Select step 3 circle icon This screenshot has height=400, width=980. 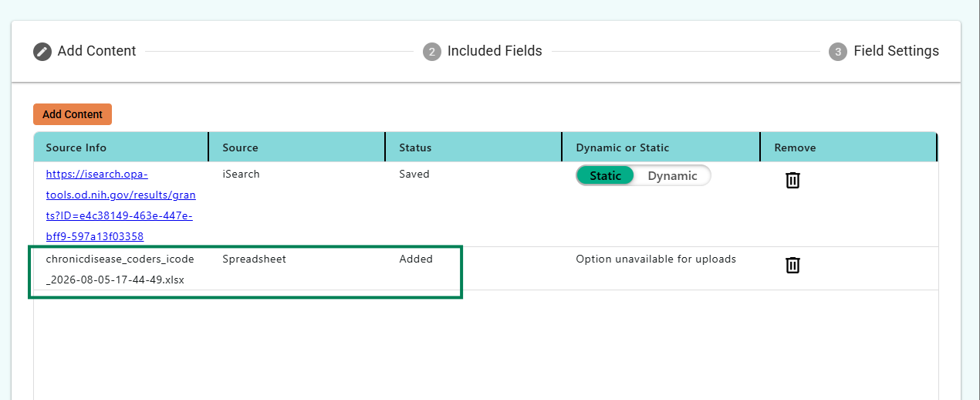(x=838, y=52)
